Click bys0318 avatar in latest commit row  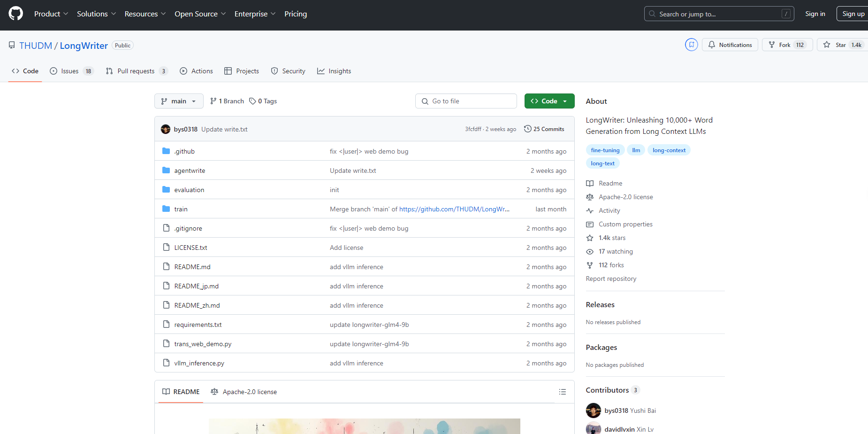[166, 129]
